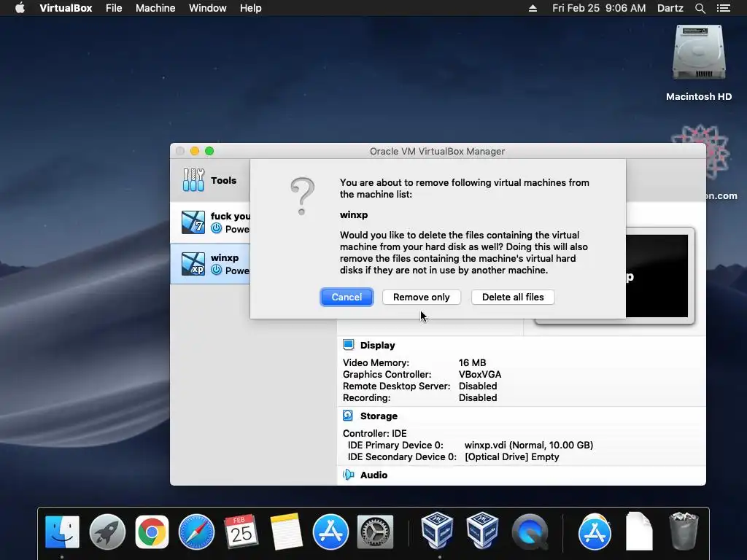Image resolution: width=747 pixels, height=560 pixels.
Task: Open the Machine menu
Action: click(x=155, y=8)
